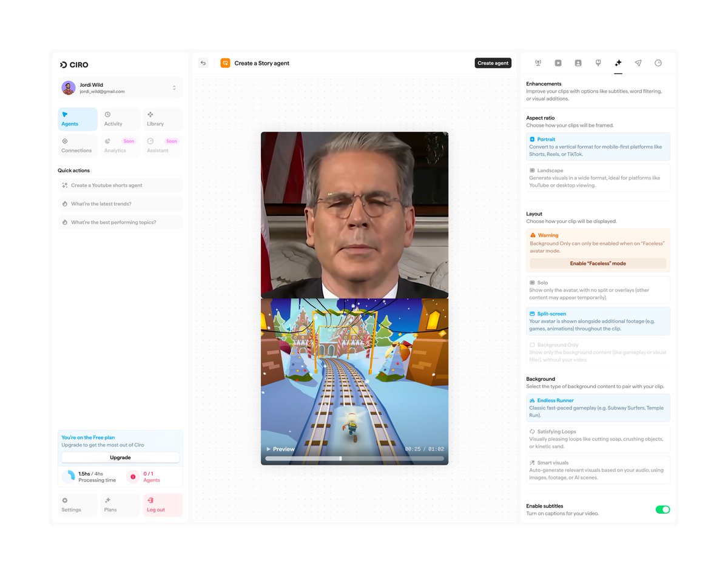
Task: Open the paper plane publish tab
Action: [x=638, y=63]
